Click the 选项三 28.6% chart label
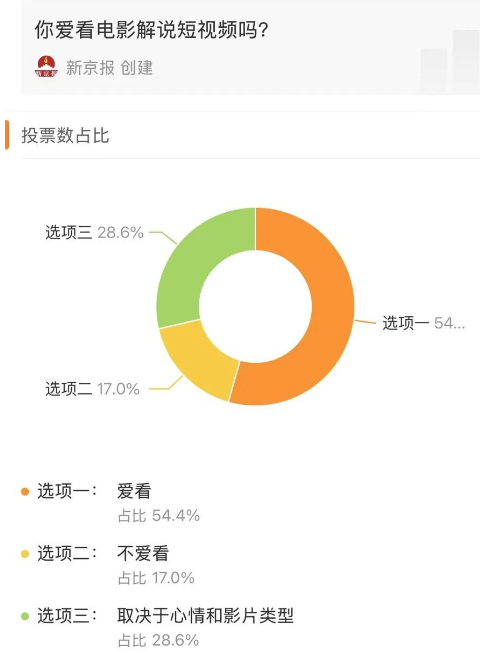Image resolution: width=480 pixels, height=652 pixels. (94, 232)
